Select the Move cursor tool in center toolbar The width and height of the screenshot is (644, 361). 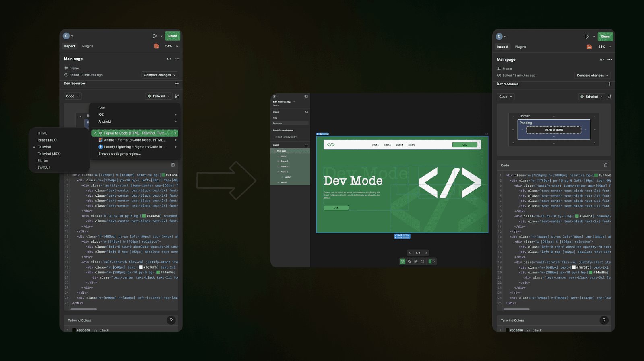(402, 262)
